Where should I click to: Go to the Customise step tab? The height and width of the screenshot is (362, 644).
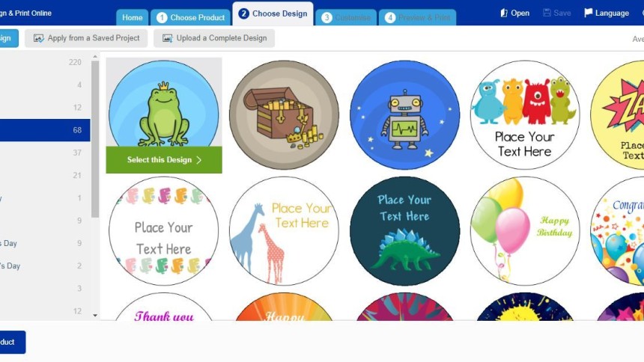tap(346, 17)
